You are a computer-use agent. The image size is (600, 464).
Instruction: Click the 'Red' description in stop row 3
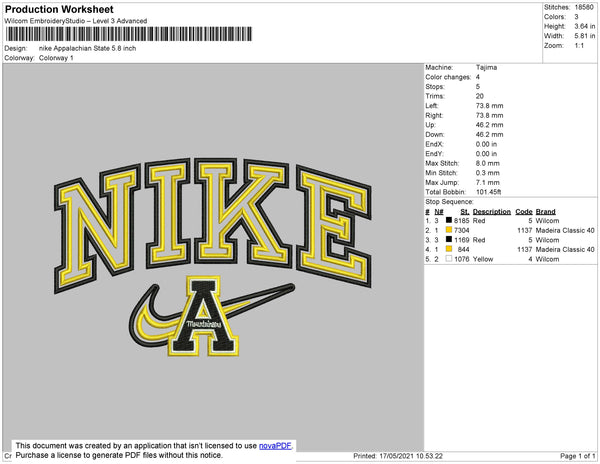[479, 240]
